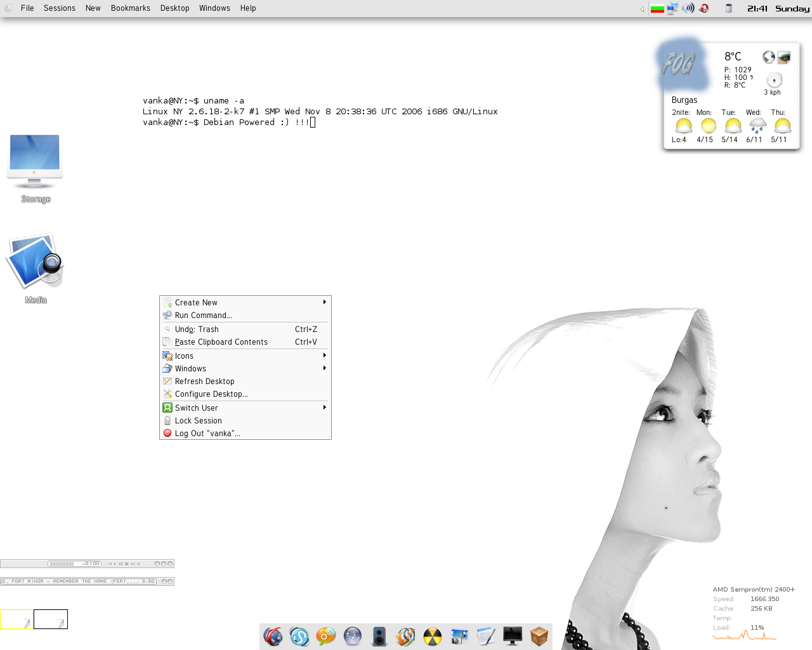Viewport: 812px width, 650px height.
Task: Open the Sessions menu
Action: (60, 8)
